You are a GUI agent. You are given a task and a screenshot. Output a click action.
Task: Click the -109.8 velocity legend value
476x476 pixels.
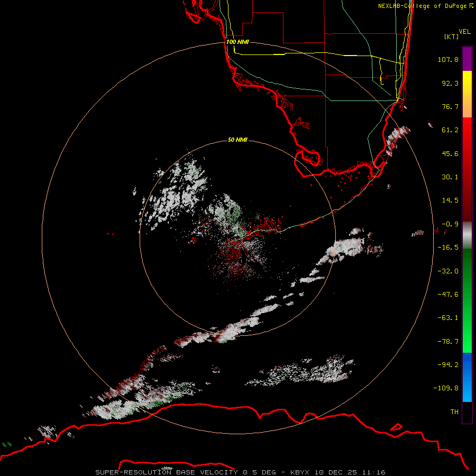[x=446, y=388]
